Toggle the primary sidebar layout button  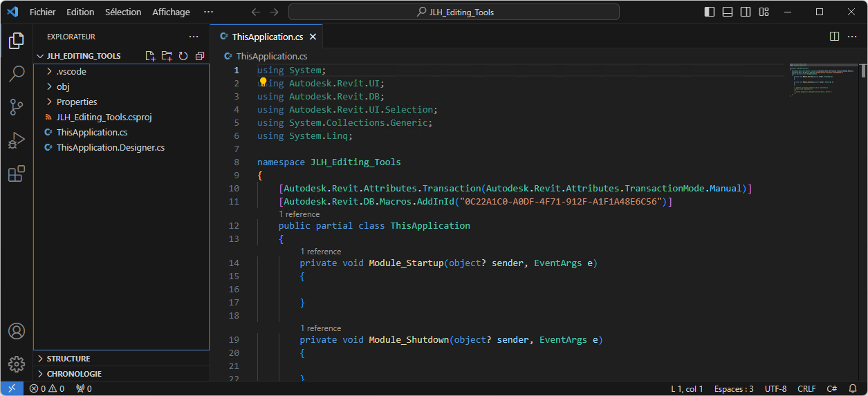(x=710, y=12)
